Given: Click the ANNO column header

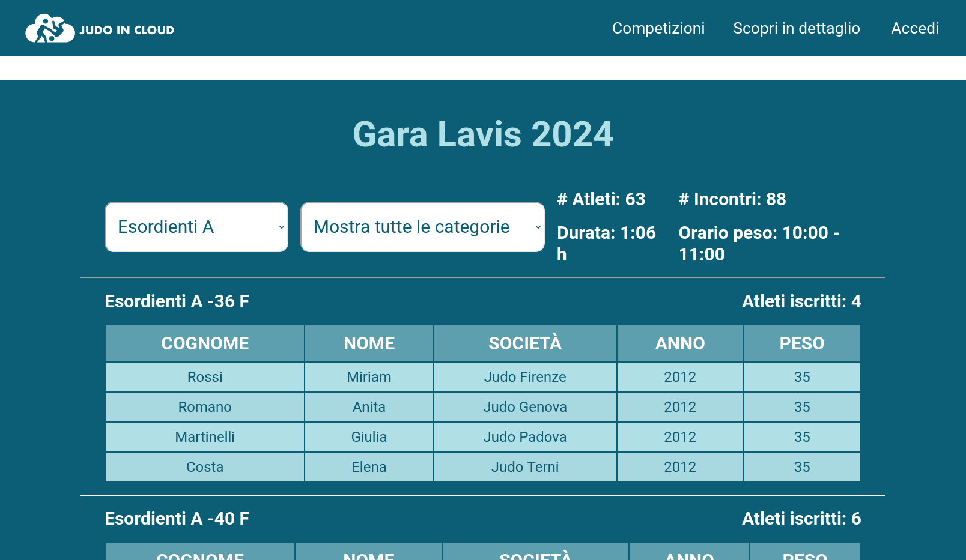Looking at the screenshot, I should [680, 343].
